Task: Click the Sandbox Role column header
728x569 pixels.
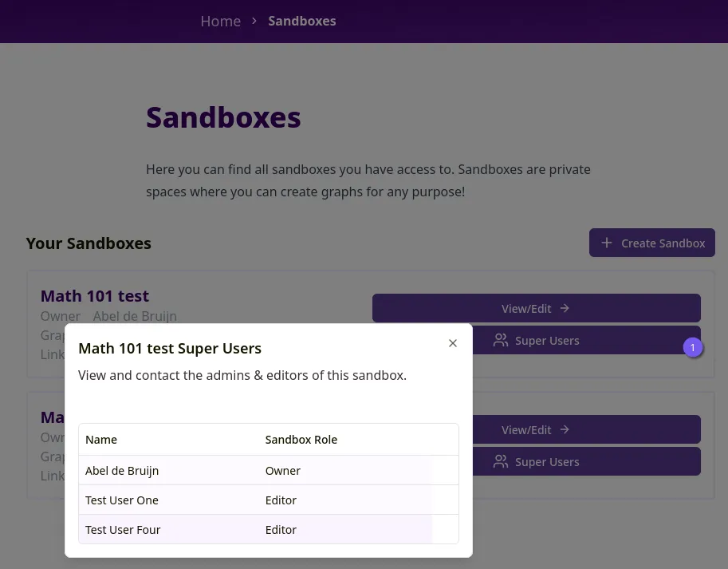Action: [x=301, y=440]
